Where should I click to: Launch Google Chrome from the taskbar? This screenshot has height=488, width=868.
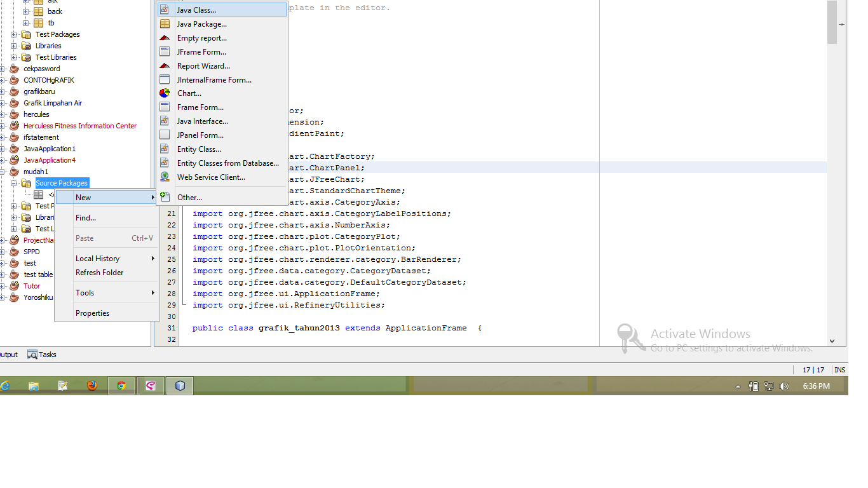(121, 385)
